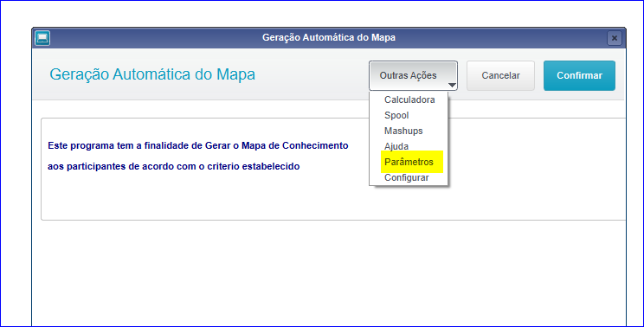
Task: Open the Outras Ações dropdown
Action: click(413, 75)
